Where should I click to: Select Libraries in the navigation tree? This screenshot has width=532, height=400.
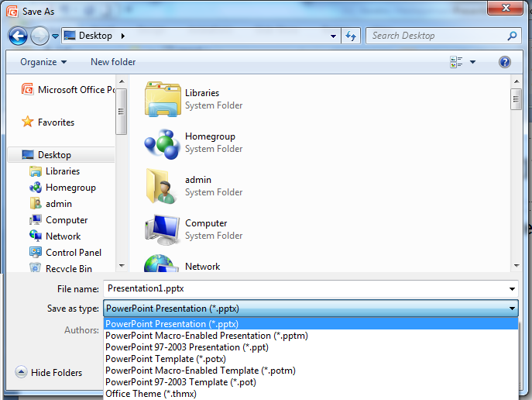(x=54, y=171)
